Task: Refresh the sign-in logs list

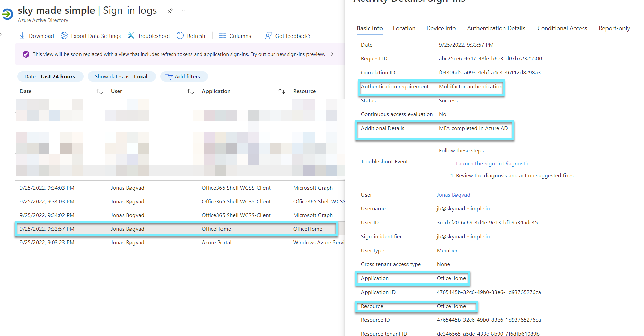Action: [180, 35]
